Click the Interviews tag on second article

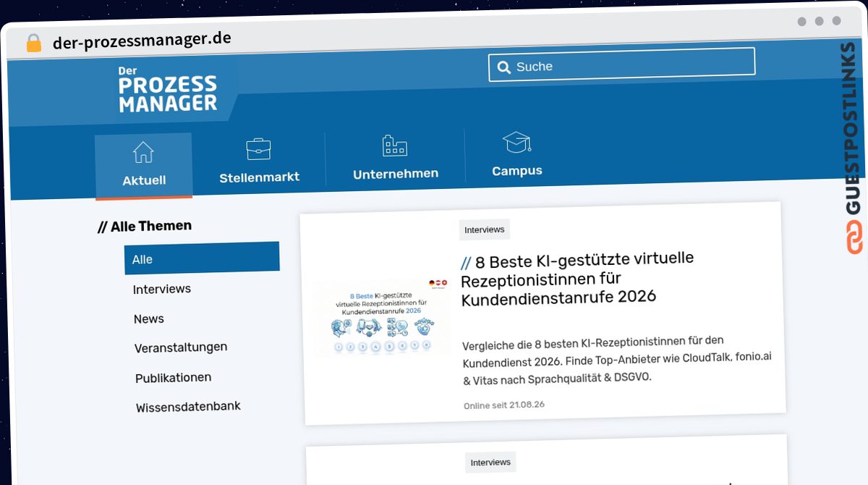pos(490,462)
